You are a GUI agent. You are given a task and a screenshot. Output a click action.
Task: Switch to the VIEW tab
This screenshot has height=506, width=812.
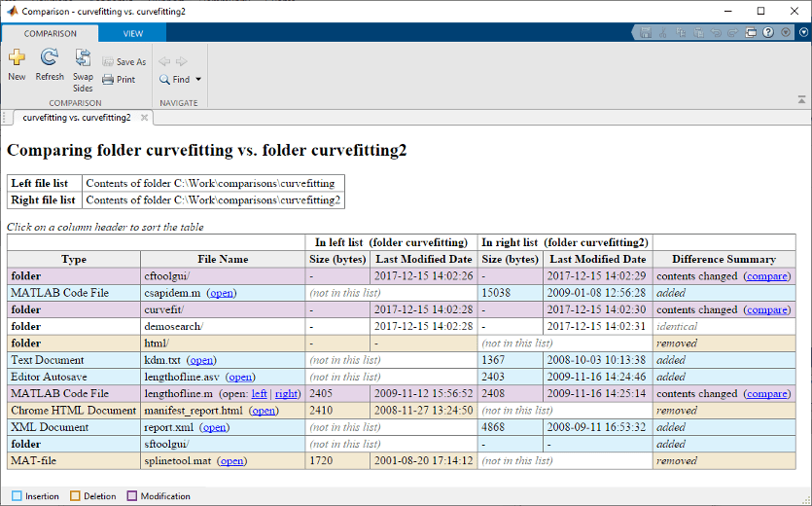point(132,34)
